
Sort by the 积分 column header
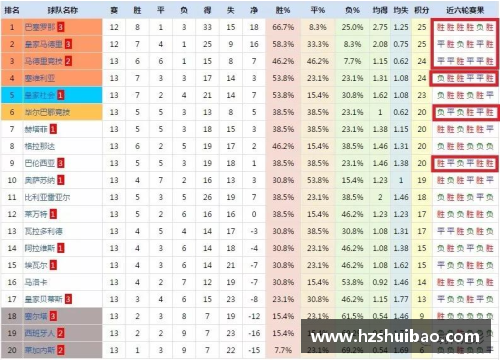(x=422, y=10)
